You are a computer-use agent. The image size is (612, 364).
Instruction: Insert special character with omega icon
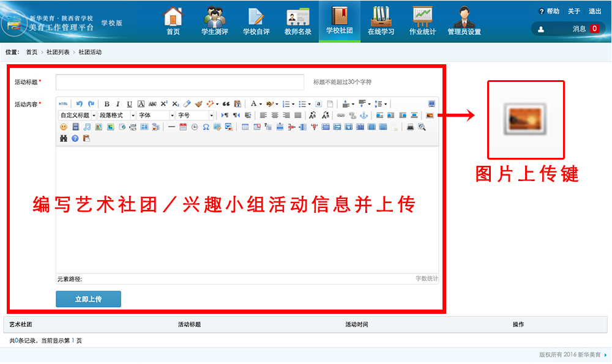(206, 127)
